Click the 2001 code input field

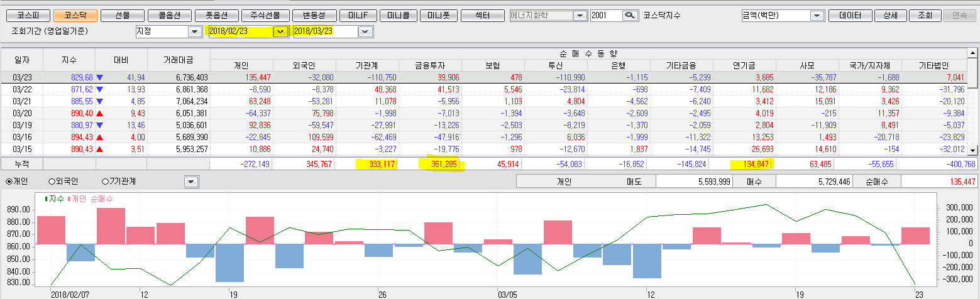click(x=605, y=16)
